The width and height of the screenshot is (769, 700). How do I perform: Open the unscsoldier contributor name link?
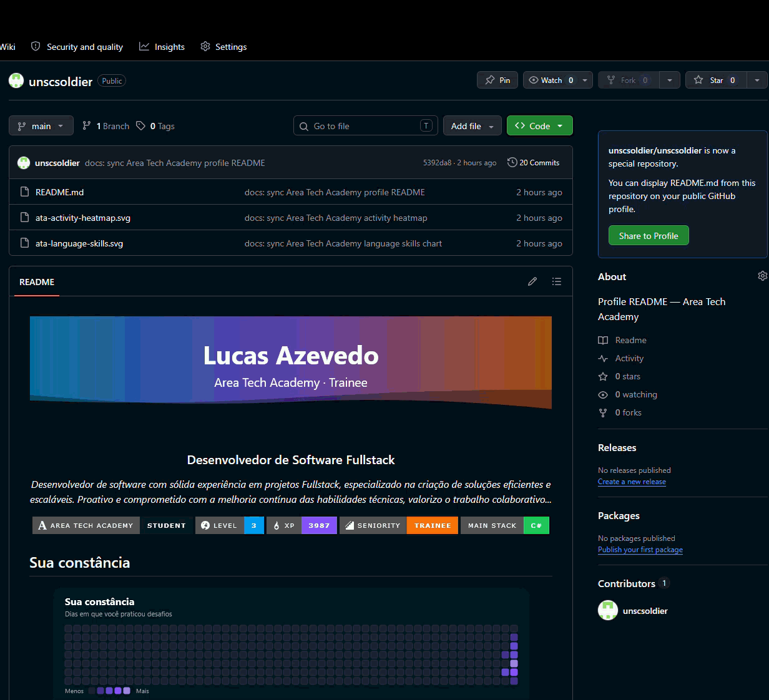tap(645, 611)
